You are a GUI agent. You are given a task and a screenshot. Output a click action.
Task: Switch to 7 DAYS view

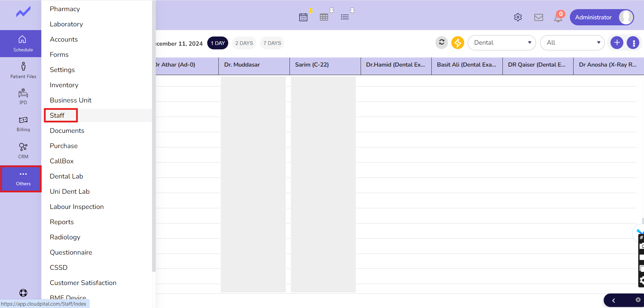272,43
